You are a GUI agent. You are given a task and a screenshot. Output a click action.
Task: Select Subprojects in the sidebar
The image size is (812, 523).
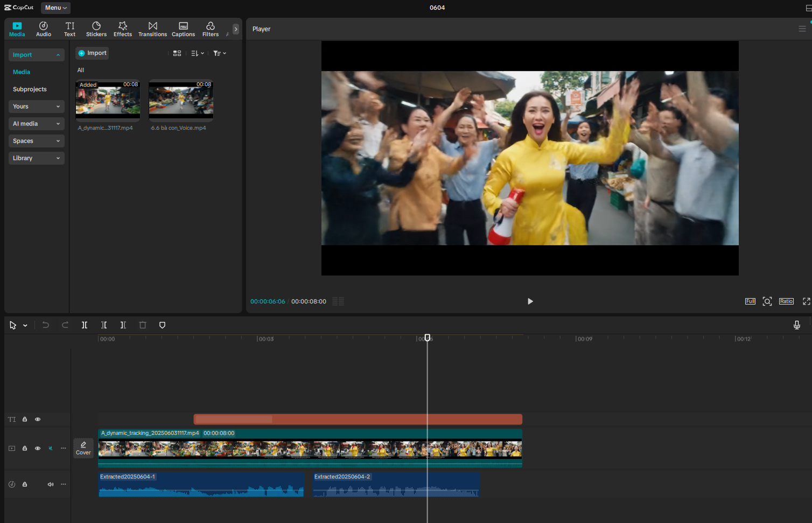(x=30, y=89)
